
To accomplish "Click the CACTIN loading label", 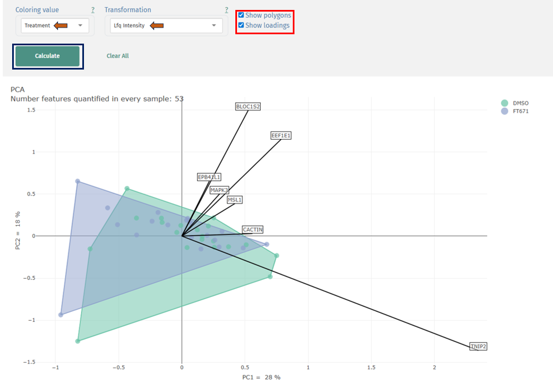I will pos(254,229).
